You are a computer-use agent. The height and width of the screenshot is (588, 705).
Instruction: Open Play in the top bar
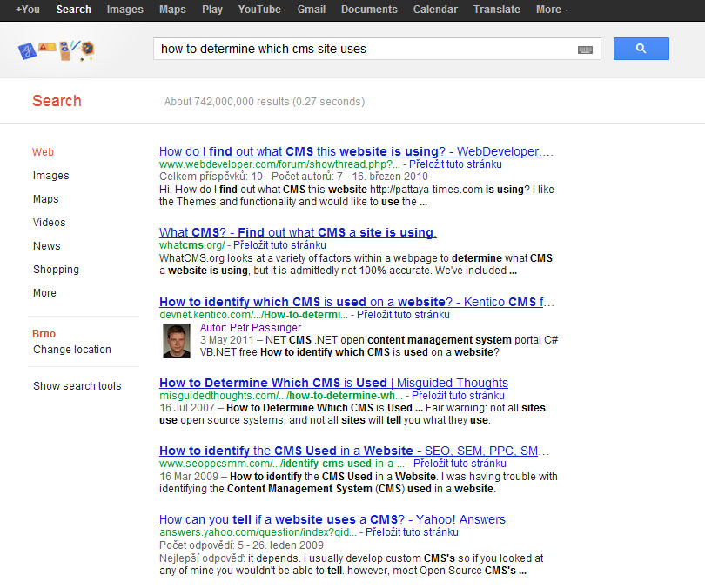212,10
